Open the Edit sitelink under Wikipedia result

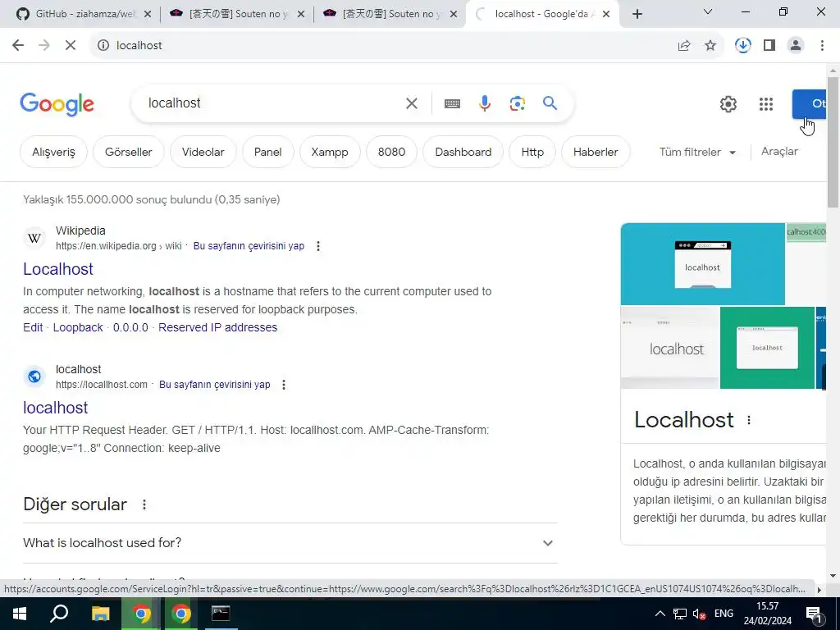click(x=33, y=327)
